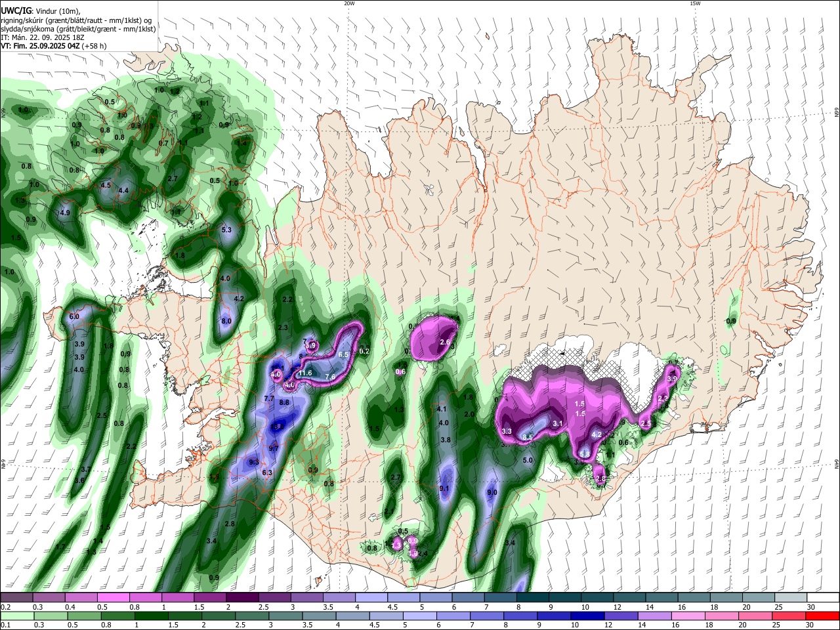Screen dimensions: 840x630
Task: Click the '15W' longitude label
Action: click(695, 3)
